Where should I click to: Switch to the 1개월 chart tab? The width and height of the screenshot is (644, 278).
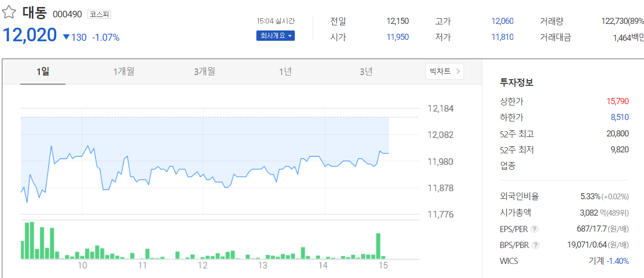pyautogui.click(x=124, y=71)
